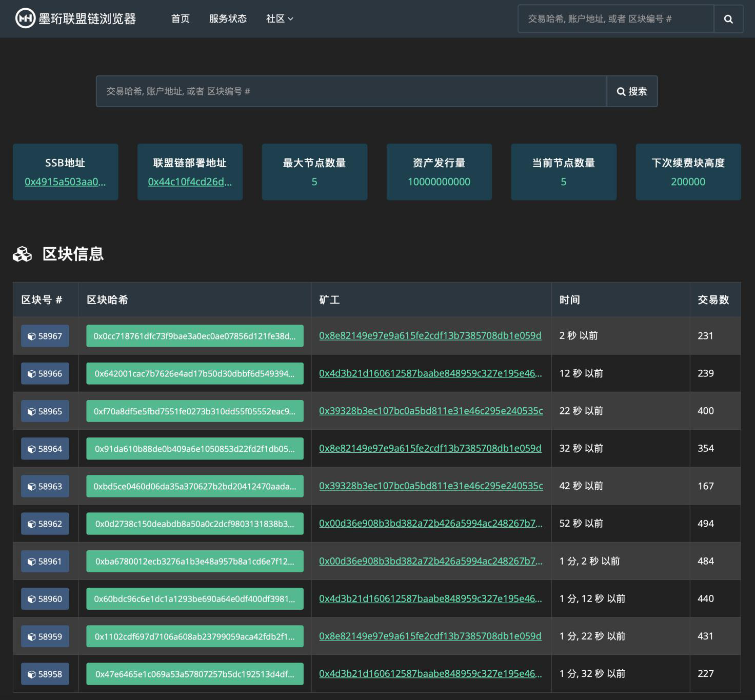Click the MH logo icon in navbar
The image size is (755, 700).
click(25, 18)
